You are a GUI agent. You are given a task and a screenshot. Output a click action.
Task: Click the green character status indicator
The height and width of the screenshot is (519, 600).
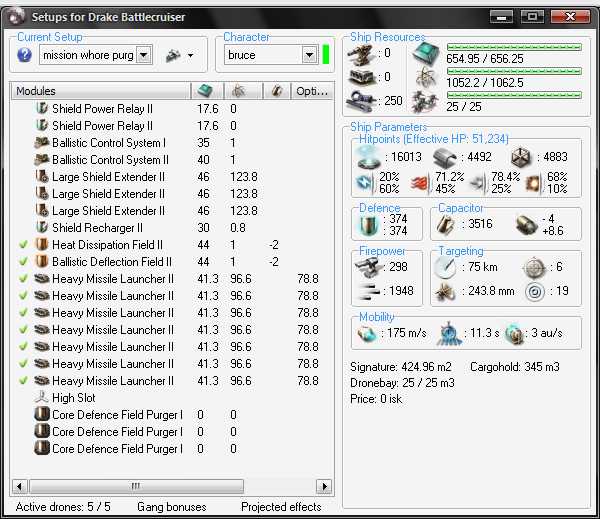tap(326, 54)
